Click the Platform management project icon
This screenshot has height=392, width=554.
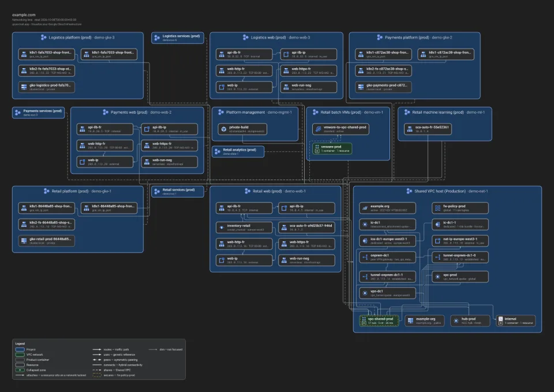point(221,112)
